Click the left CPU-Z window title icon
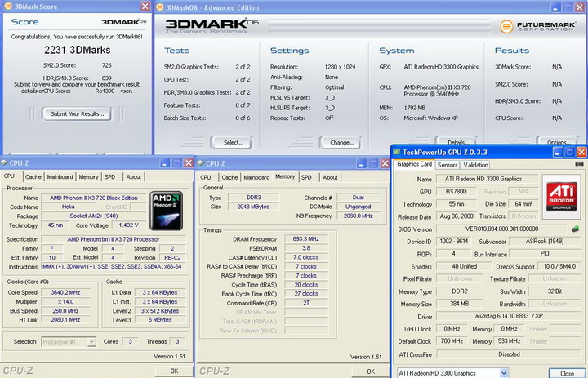 click(x=4, y=162)
